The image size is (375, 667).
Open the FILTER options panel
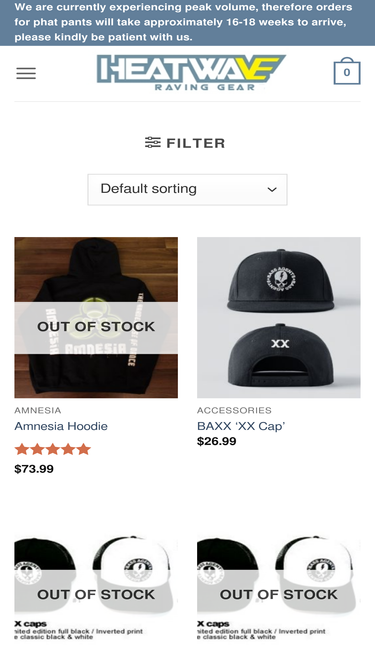pos(185,143)
